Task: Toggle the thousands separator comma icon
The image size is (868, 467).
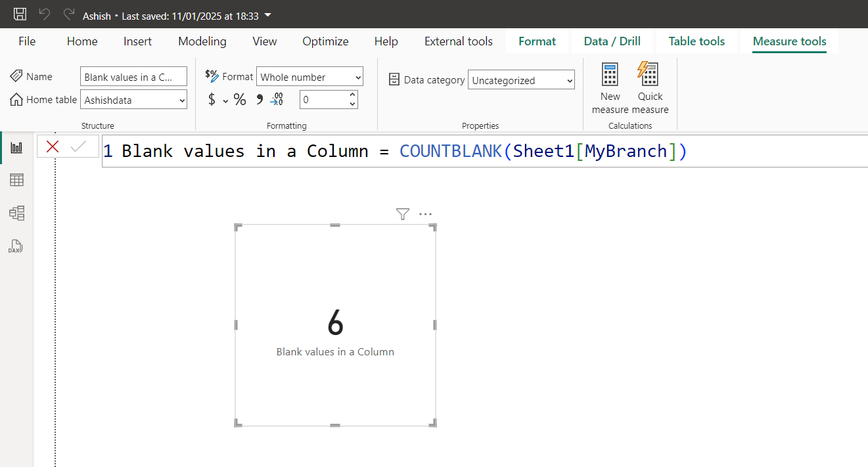Action: pyautogui.click(x=259, y=99)
